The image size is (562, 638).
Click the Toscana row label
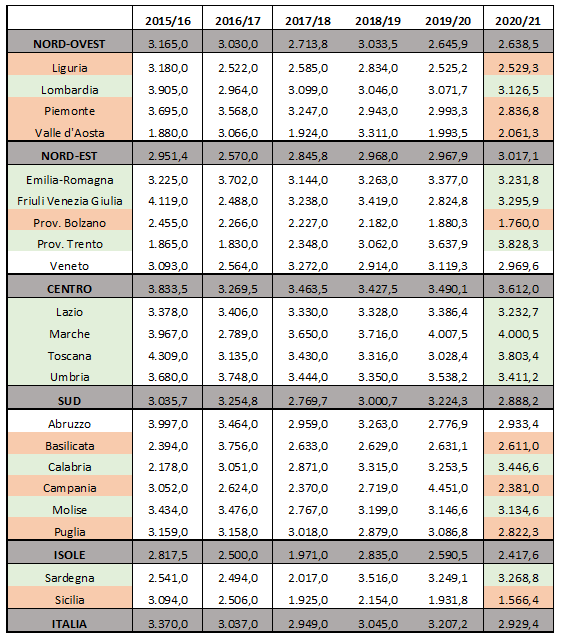pyautogui.click(x=70, y=356)
